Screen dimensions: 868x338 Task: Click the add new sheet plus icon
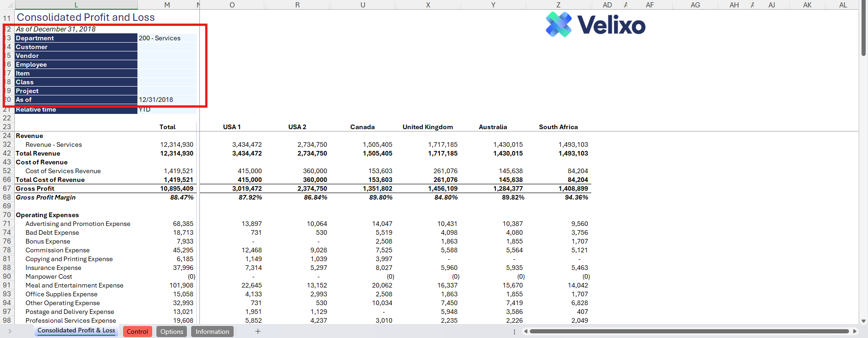[258, 331]
